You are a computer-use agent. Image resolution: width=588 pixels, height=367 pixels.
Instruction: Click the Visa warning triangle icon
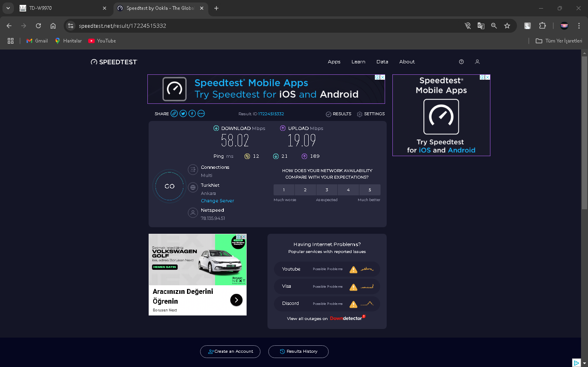(354, 287)
